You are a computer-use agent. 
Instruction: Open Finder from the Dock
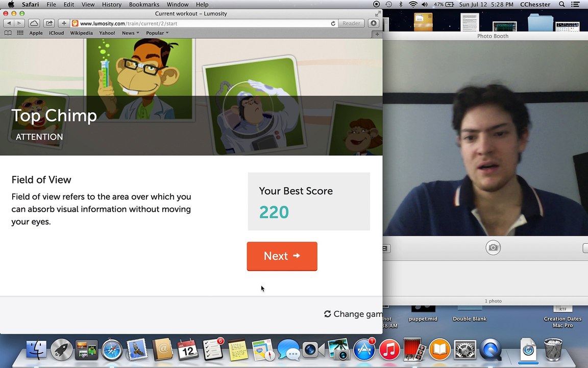click(x=36, y=350)
